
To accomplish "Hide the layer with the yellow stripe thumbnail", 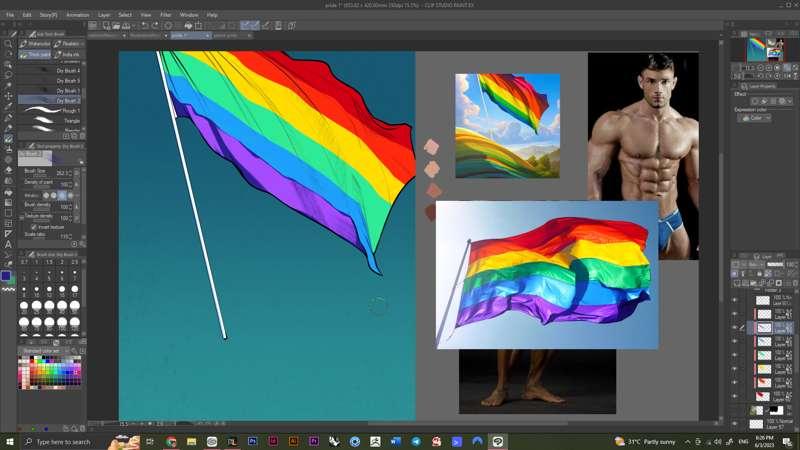I will click(735, 369).
